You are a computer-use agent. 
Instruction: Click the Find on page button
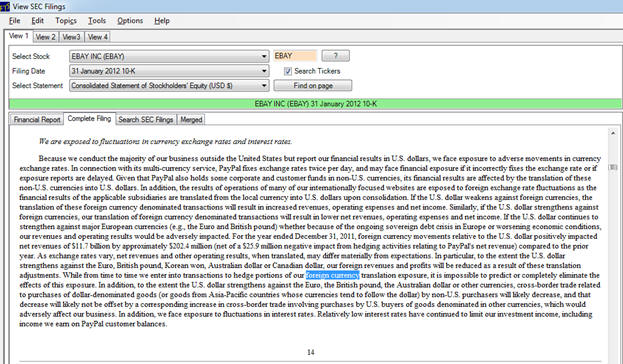pos(313,85)
